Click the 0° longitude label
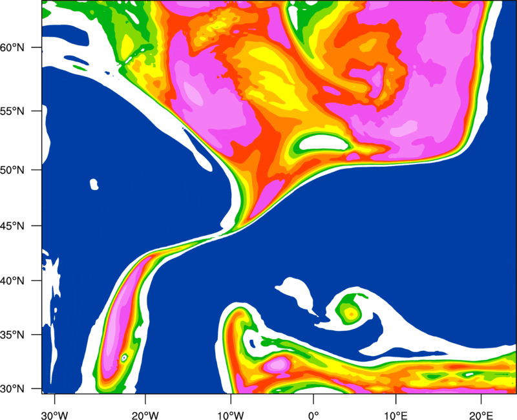Image resolution: width=517 pixels, height=420 pixels. tap(313, 415)
